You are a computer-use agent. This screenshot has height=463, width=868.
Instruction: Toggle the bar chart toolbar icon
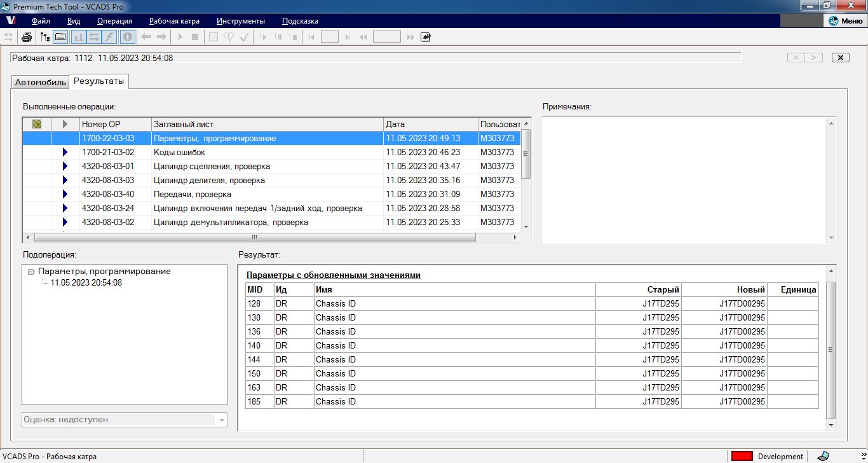click(79, 37)
